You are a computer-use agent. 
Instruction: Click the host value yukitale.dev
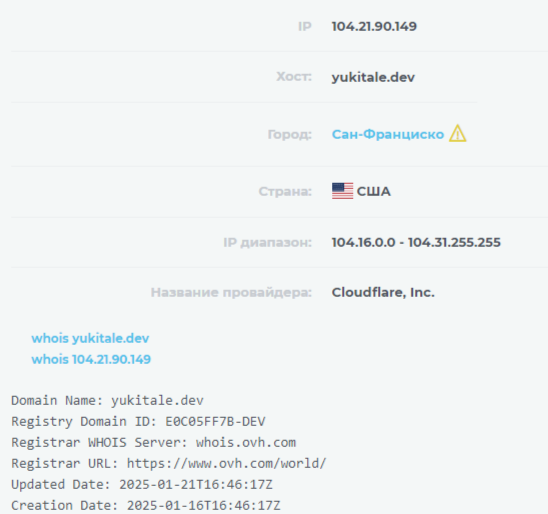point(373,77)
